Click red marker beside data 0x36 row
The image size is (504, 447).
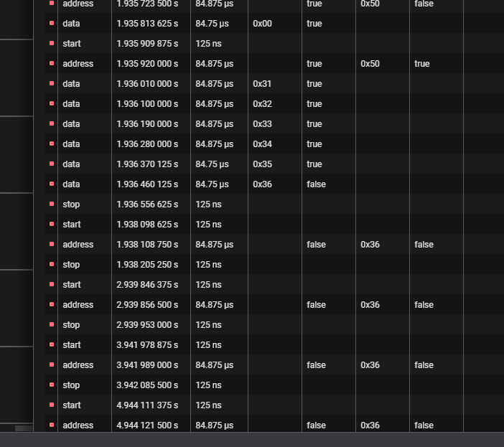pyautogui.click(x=52, y=184)
